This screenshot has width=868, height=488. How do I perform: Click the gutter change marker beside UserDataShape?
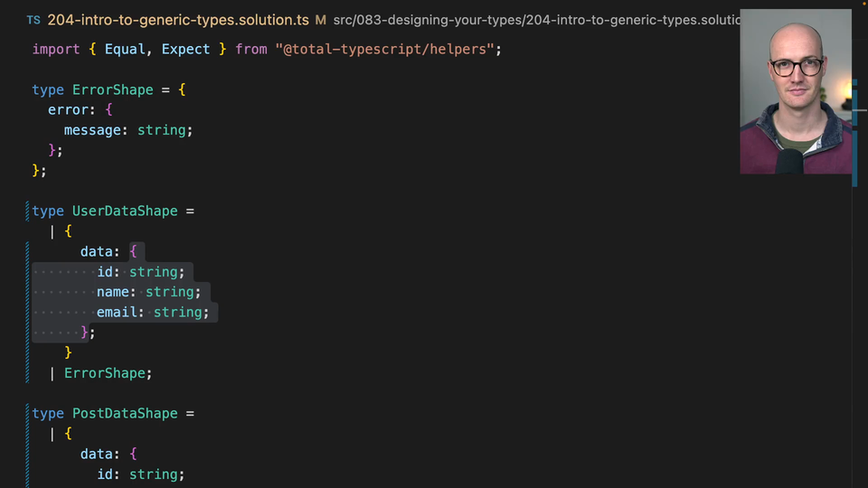[28, 291]
